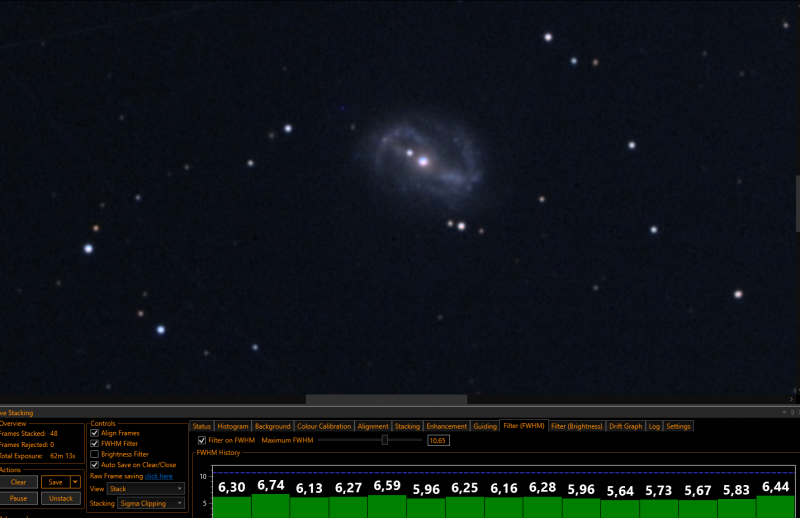Screen dimensions: 800x518
Task: Open the Settings tab
Action: point(678,427)
